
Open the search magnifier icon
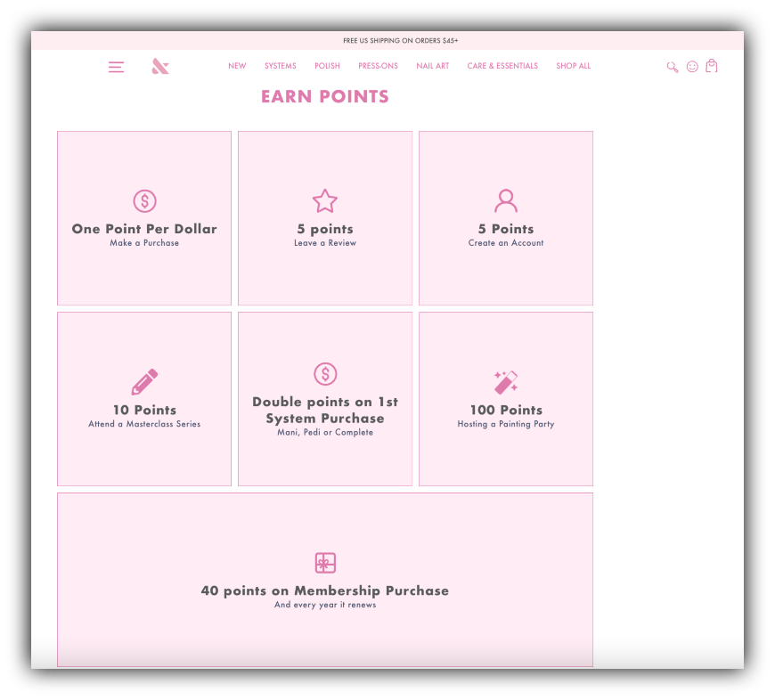pos(672,67)
